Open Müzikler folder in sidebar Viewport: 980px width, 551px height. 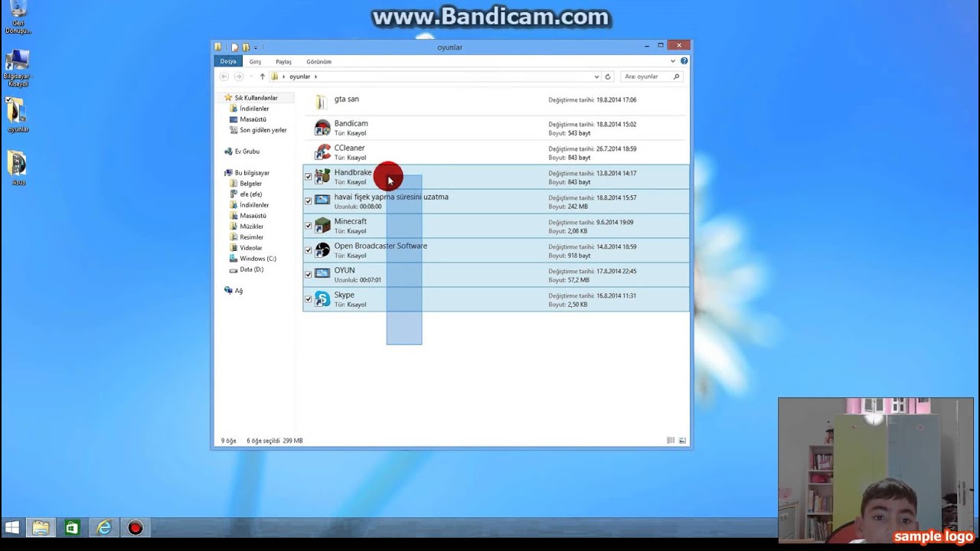click(x=251, y=227)
